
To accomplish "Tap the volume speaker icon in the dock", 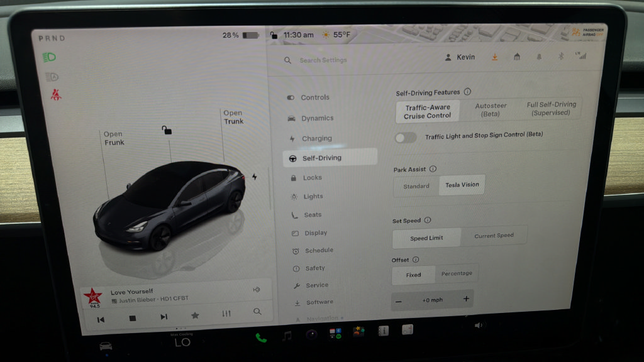I will point(479,325).
